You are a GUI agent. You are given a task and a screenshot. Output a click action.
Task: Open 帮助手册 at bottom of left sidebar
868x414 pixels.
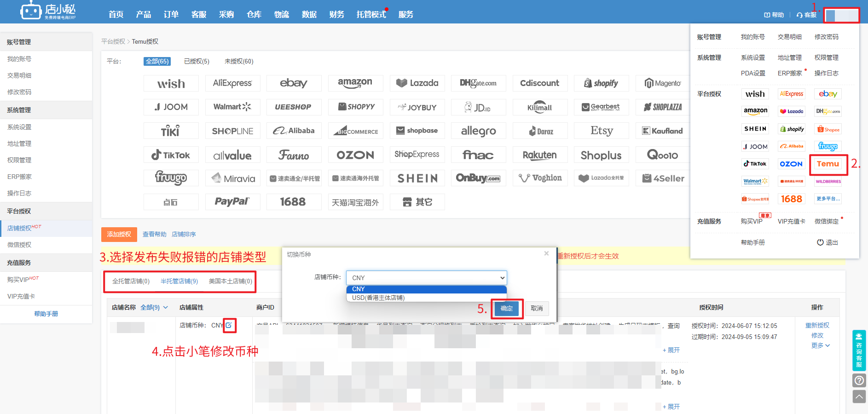point(46,314)
